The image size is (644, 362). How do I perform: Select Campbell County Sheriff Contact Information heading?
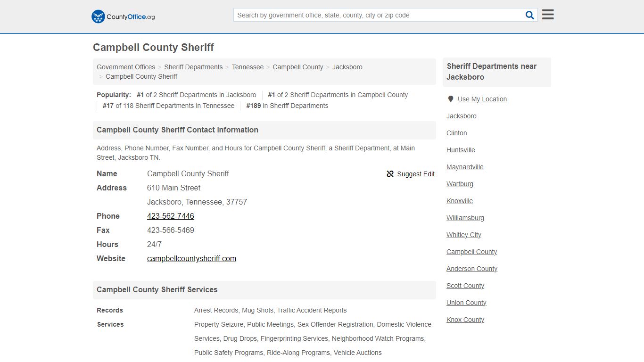pos(177,130)
